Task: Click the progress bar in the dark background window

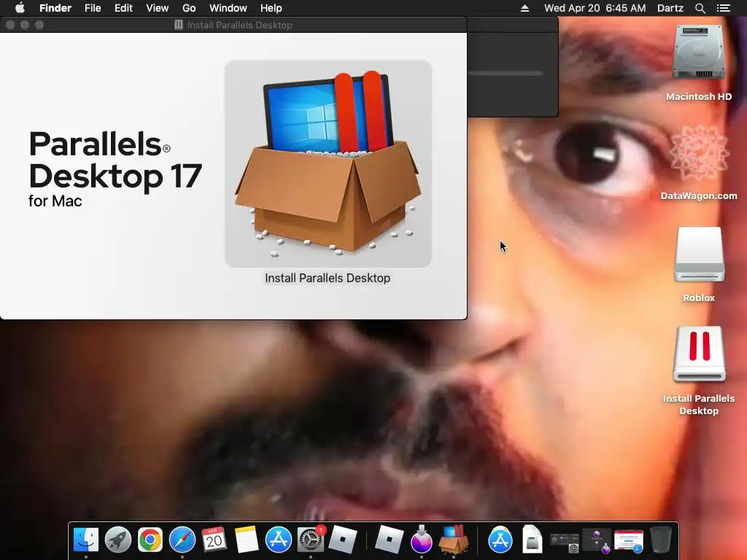Action: coord(505,74)
